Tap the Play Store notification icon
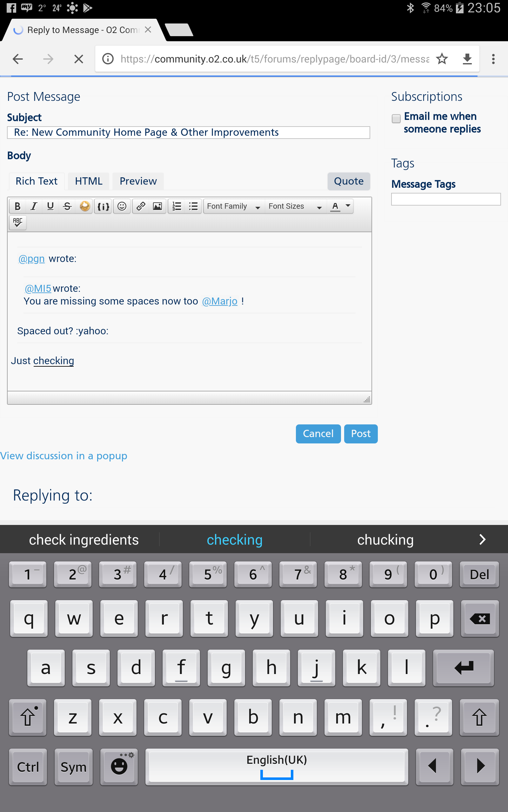 coord(87,8)
